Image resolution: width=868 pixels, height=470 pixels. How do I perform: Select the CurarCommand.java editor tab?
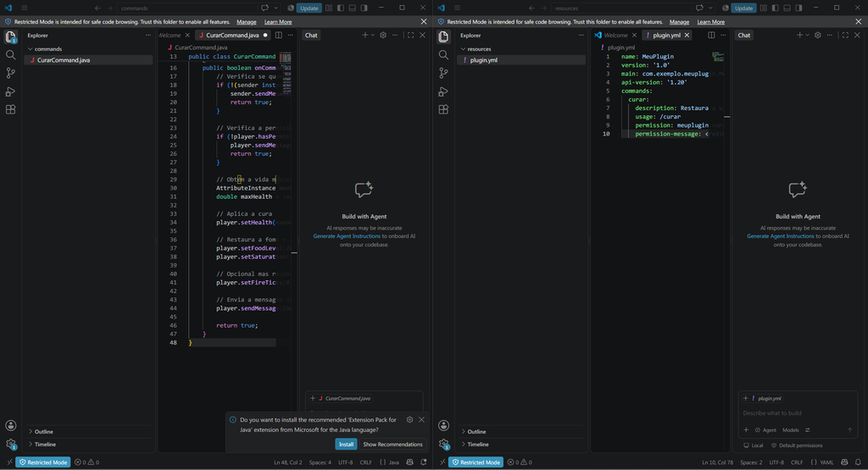pyautogui.click(x=232, y=35)
